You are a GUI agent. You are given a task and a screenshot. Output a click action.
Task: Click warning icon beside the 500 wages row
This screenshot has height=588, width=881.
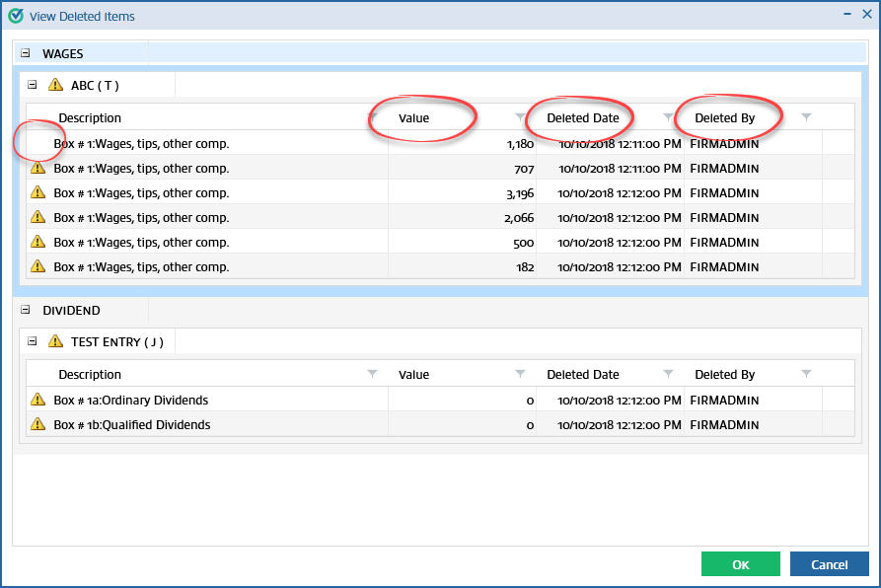37,243
